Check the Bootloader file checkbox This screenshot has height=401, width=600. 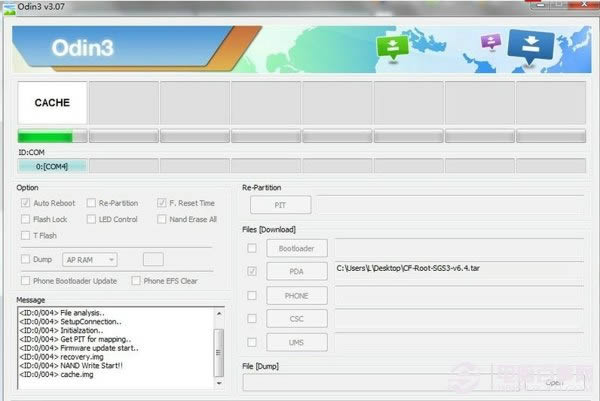point(252,248)
